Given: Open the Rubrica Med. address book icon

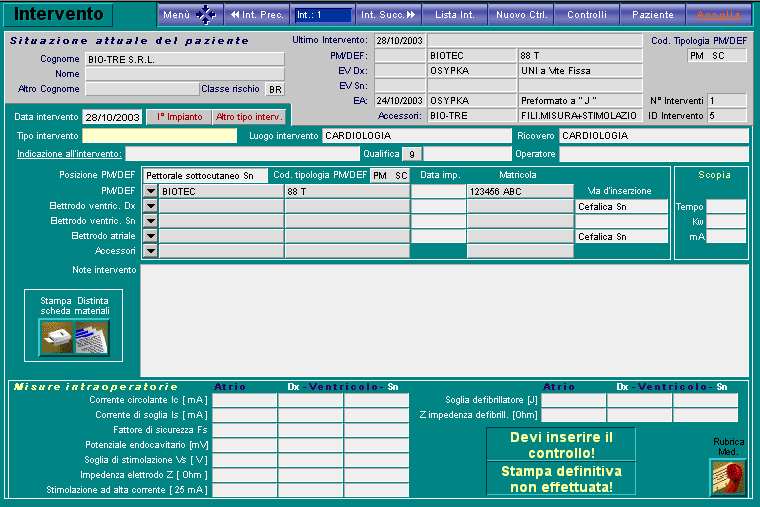Looking at the screenshot, I should tap(728, 477).
